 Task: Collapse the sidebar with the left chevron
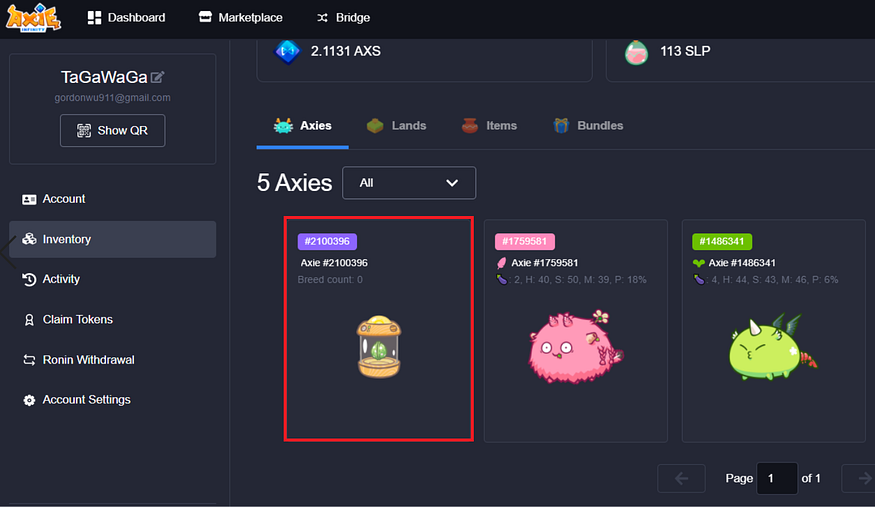coord(8,252)
